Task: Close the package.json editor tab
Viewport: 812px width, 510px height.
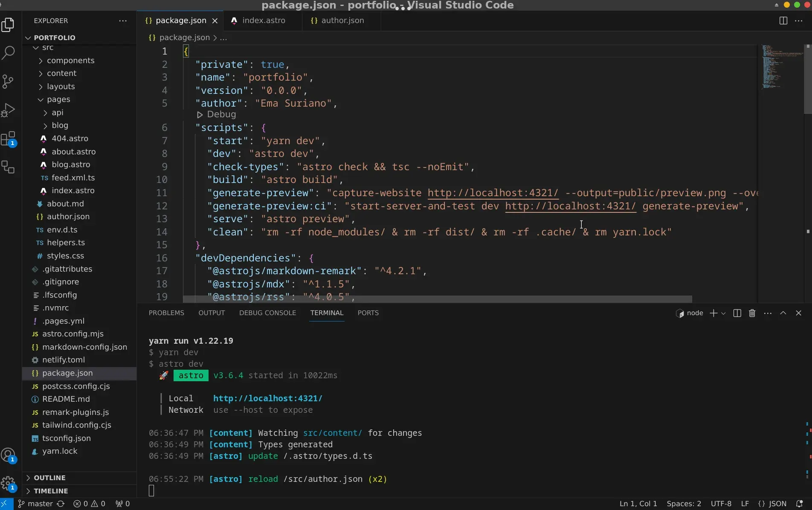Action: click(x=215, y=20)
